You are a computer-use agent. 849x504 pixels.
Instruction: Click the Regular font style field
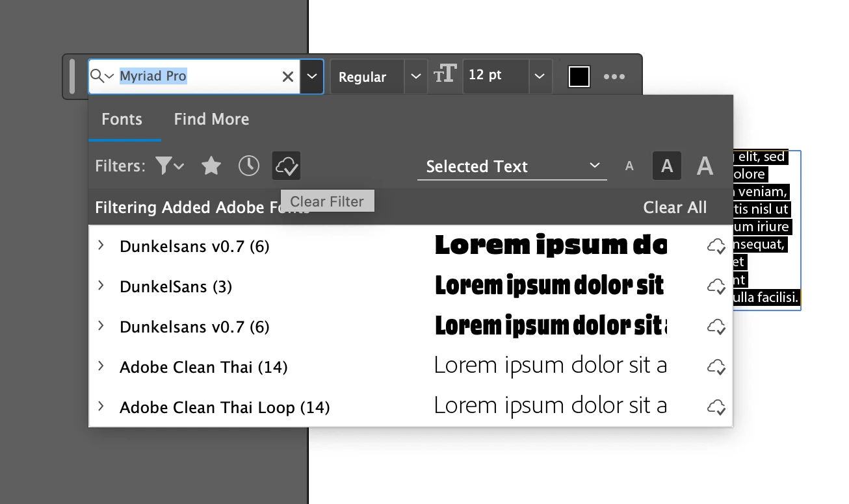pyautogui.click(x=367, y=77)
